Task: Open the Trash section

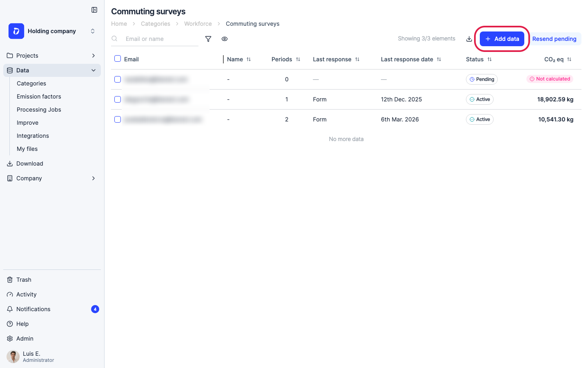Action: point(52,280)
